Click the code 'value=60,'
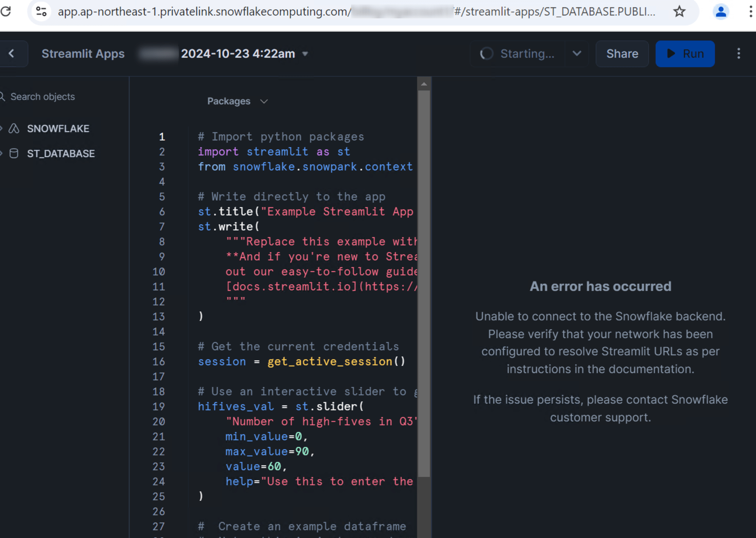The height and width of the screenshot is (538, 756). [x=256, y=466]
